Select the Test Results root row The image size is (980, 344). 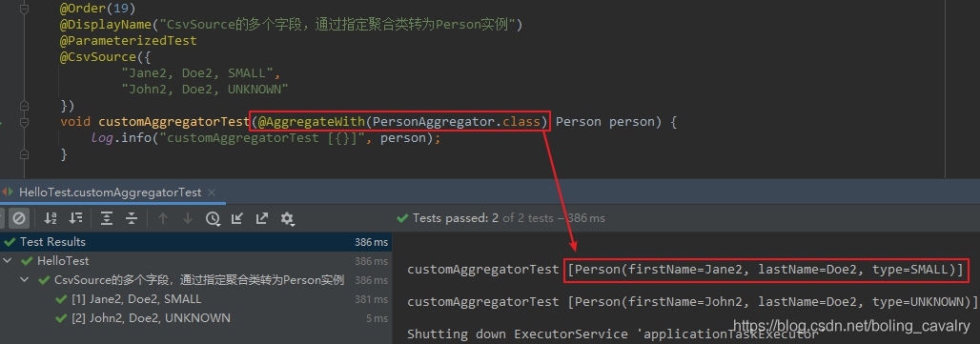195,242
